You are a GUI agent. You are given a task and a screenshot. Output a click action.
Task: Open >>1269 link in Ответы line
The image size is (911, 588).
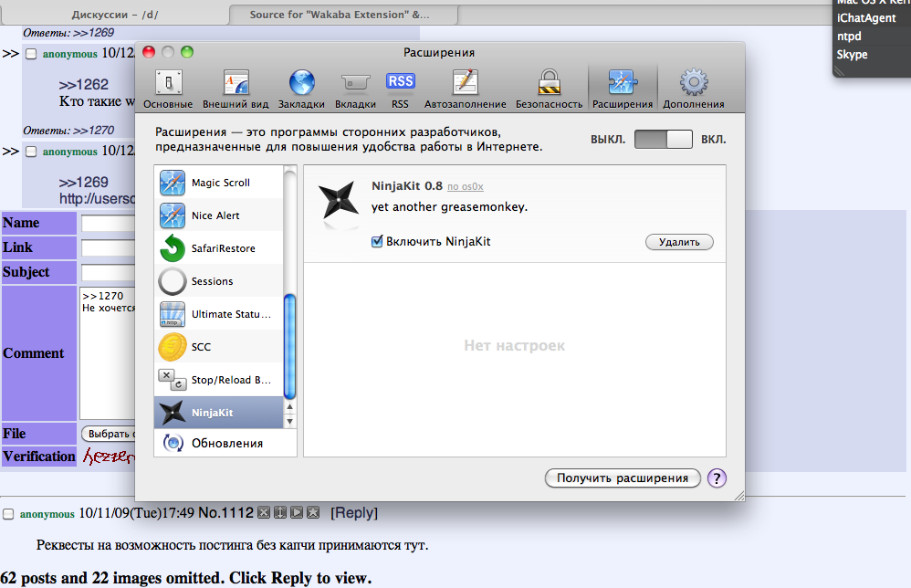(x=93, y=33)
